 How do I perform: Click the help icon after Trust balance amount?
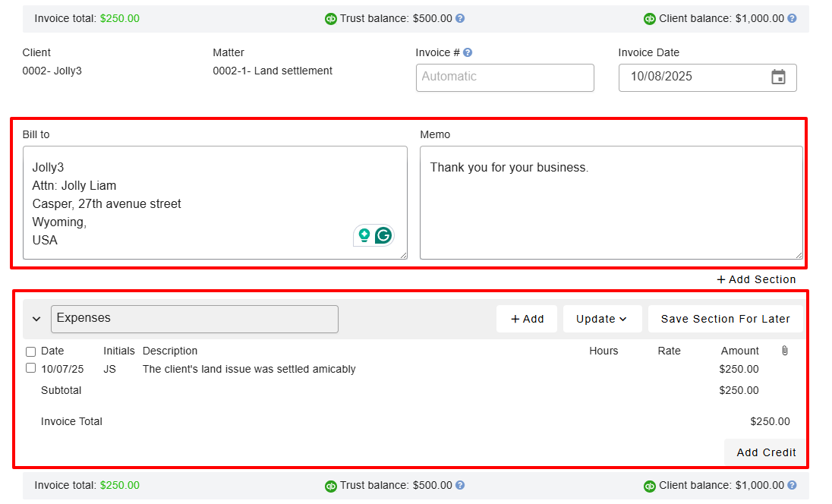click(461, 18)
